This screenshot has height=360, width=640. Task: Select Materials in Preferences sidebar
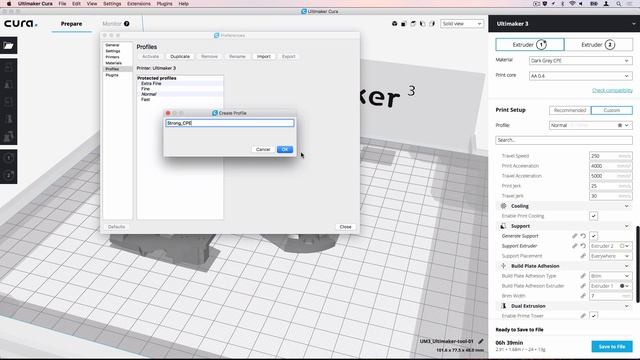point(113,63)
